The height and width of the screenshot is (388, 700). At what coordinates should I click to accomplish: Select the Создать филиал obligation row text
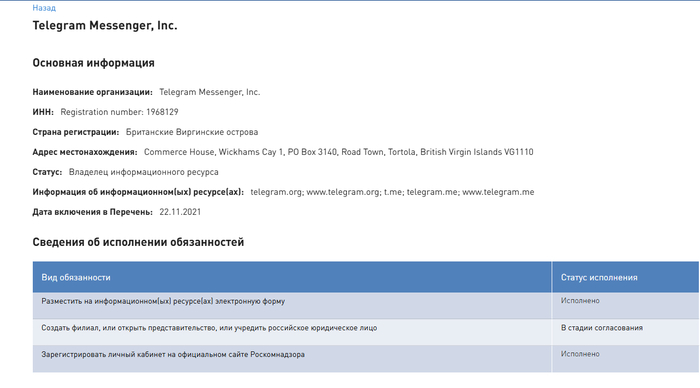coord(209,328)
